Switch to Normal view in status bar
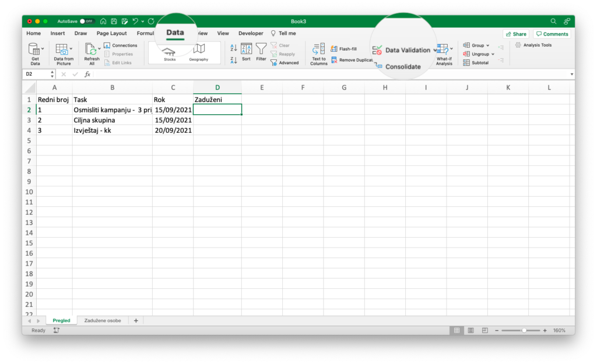 pyautogui.click(x=458, y=330)
